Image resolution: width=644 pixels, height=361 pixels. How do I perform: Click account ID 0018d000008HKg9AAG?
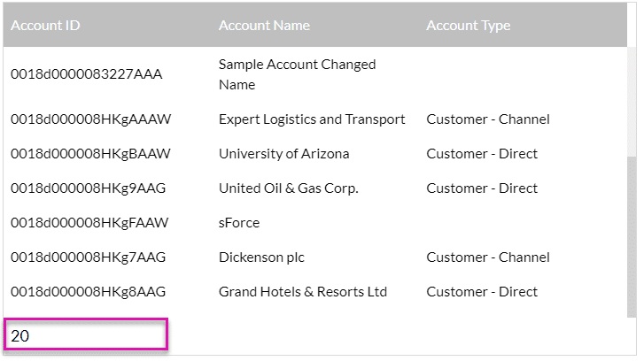pyautogui.click(x=88, y=188)
